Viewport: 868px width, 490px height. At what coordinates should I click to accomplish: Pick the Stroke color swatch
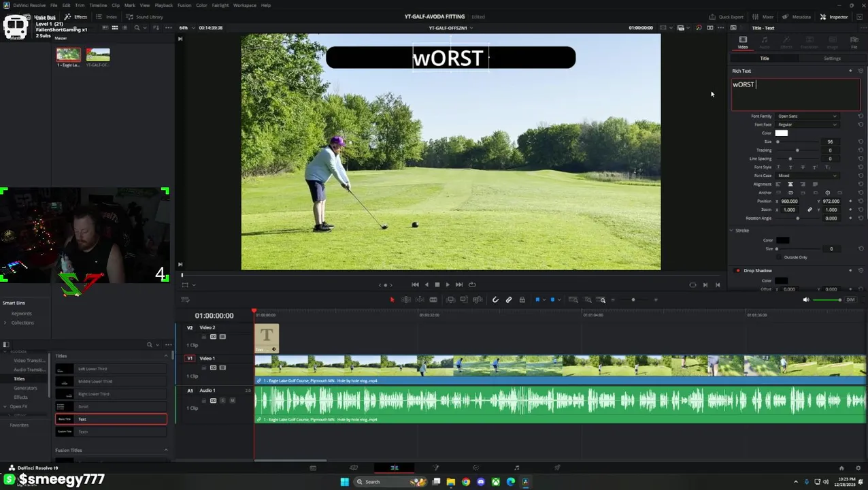(x=783, y=240)
